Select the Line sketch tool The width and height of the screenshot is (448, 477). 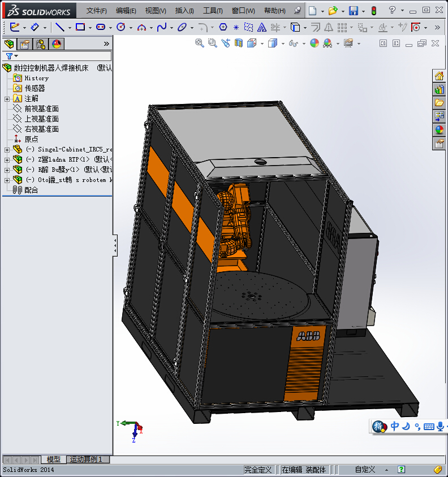click(59, 27)
